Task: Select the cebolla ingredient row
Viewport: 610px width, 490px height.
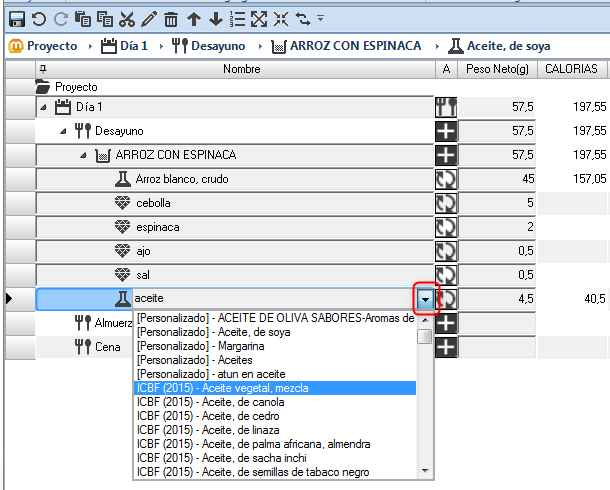Action: pyautogui.click(x=235, y=203)
